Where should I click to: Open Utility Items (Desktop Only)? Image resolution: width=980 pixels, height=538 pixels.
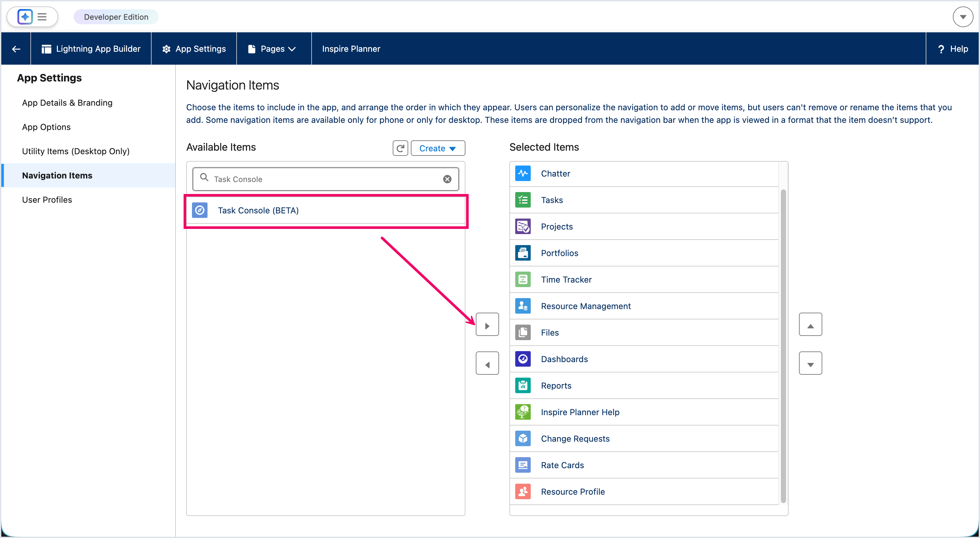pyautogui.click(x=76, y=151)
